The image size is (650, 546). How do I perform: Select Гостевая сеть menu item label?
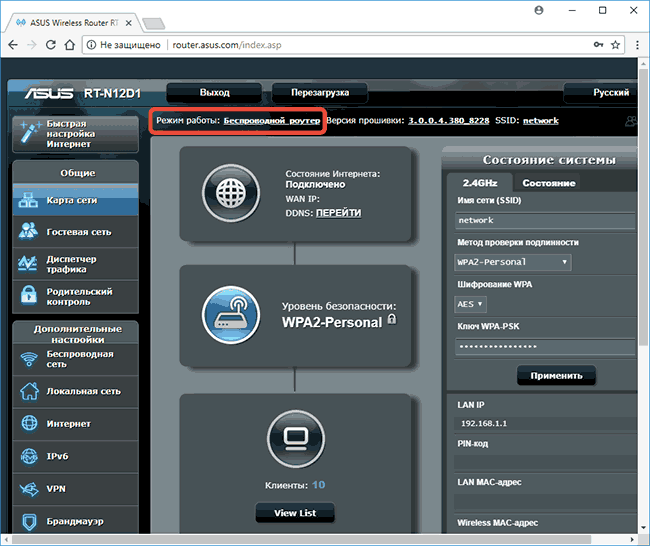[x=79, y=232]
